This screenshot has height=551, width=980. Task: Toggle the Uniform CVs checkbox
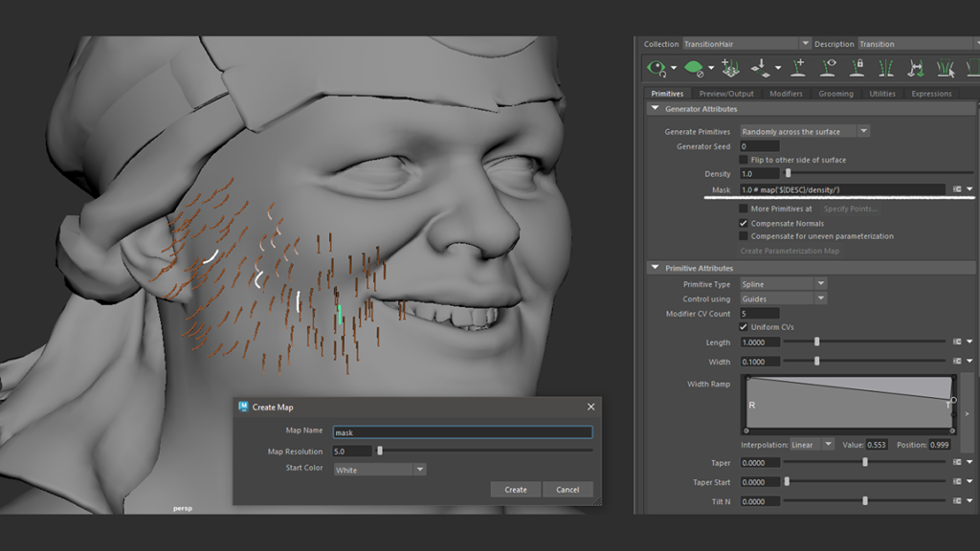pyautogui.click(x=744, y=327)
